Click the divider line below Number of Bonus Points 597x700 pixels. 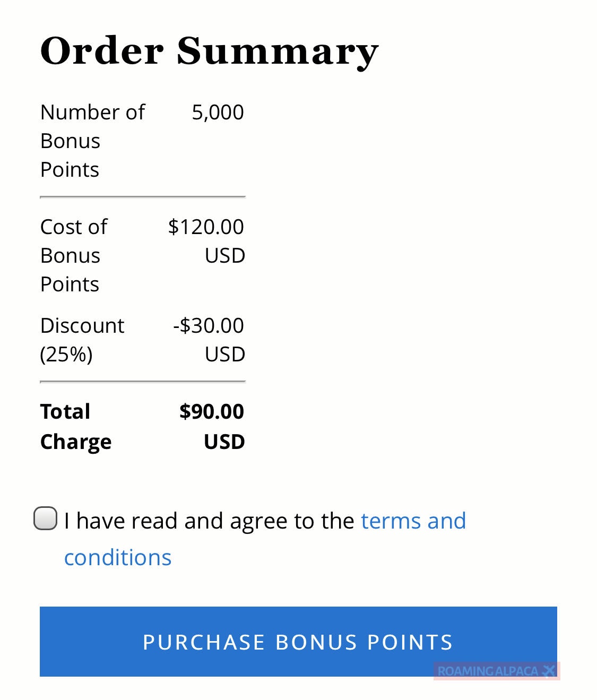tap(142, 197)
